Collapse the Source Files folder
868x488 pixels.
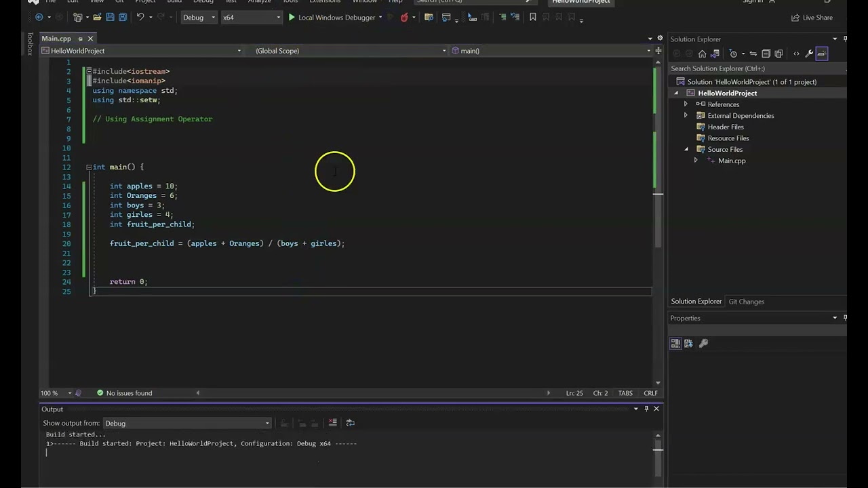[x=686, y=149]
